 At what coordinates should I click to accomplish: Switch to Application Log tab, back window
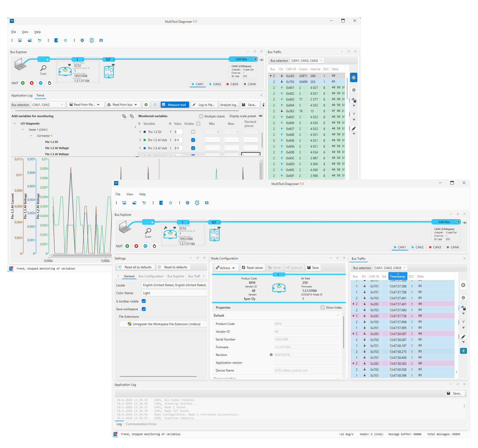pyautogui.click(x=22, y=96)
